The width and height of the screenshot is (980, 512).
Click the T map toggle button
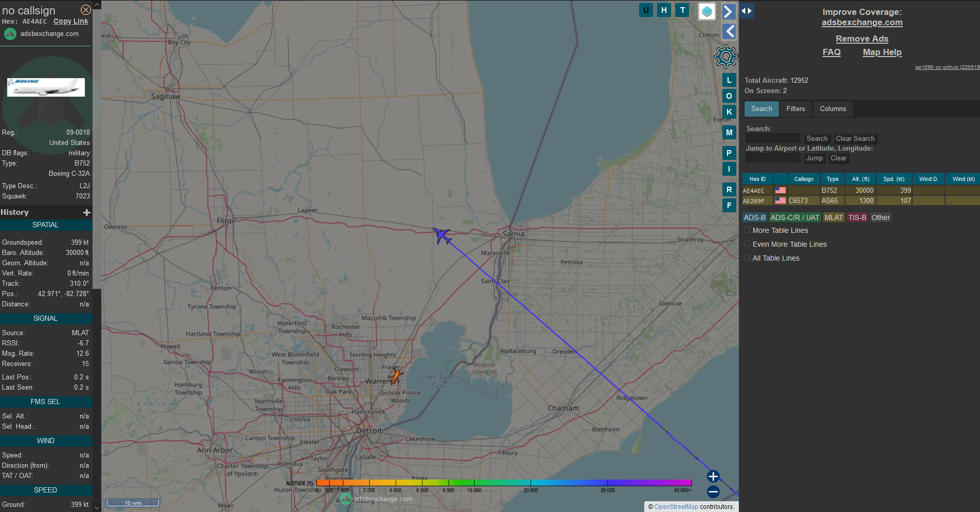tap(682, 10)
